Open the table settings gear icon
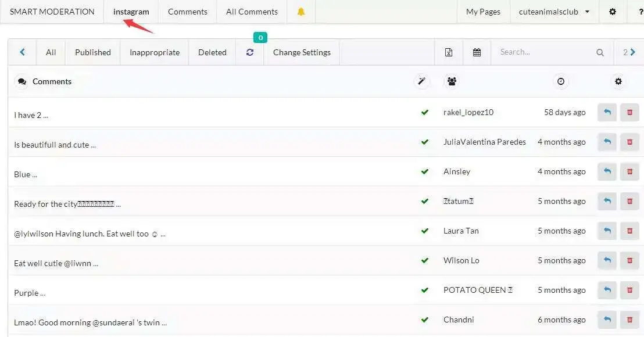This screenshot has height=337, width=644. pos(618,81)
